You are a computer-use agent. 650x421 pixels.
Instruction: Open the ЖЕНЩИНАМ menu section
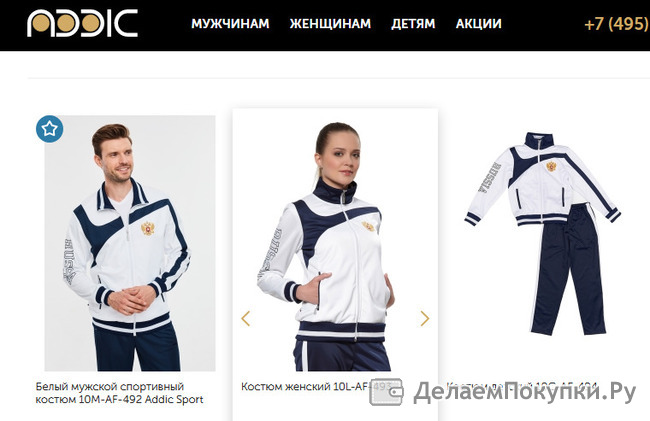point(330,24)
